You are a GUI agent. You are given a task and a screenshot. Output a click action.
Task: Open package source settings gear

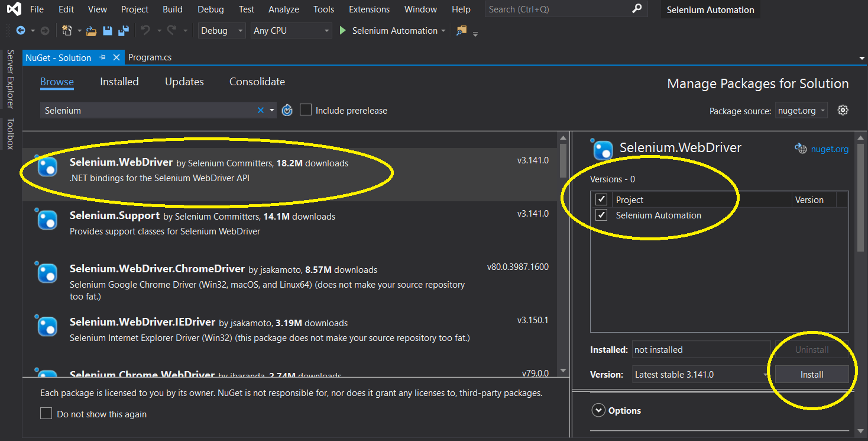coord(843,110)
